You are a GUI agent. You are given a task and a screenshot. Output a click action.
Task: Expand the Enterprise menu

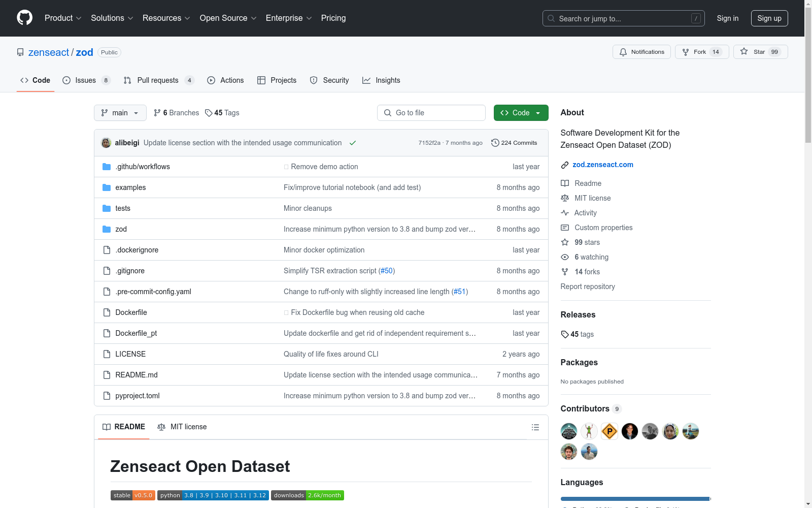(289, 18)
